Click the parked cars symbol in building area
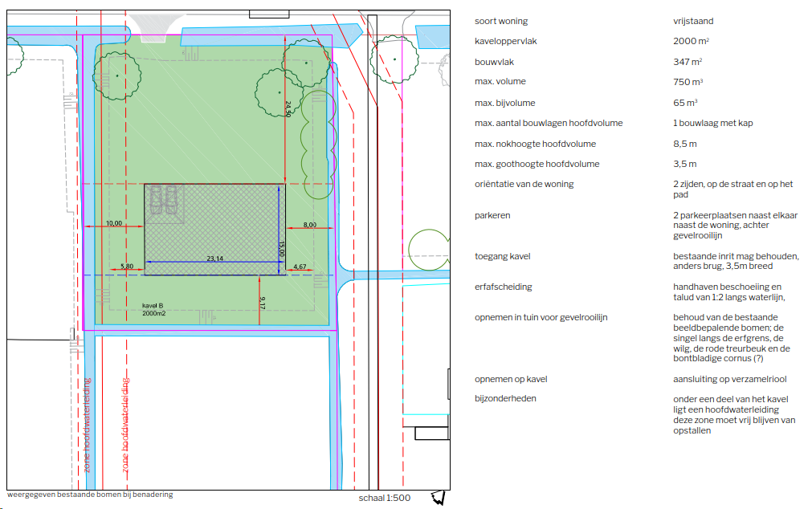The image size is (812, 509). coord(164,200)
